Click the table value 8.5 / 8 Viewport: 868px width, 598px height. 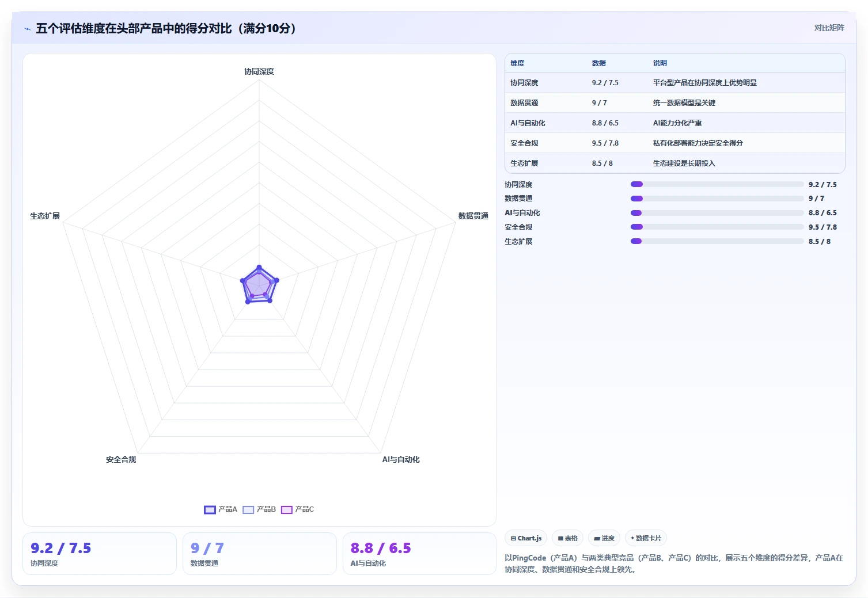pyautogui.click(x=602, y=163)
